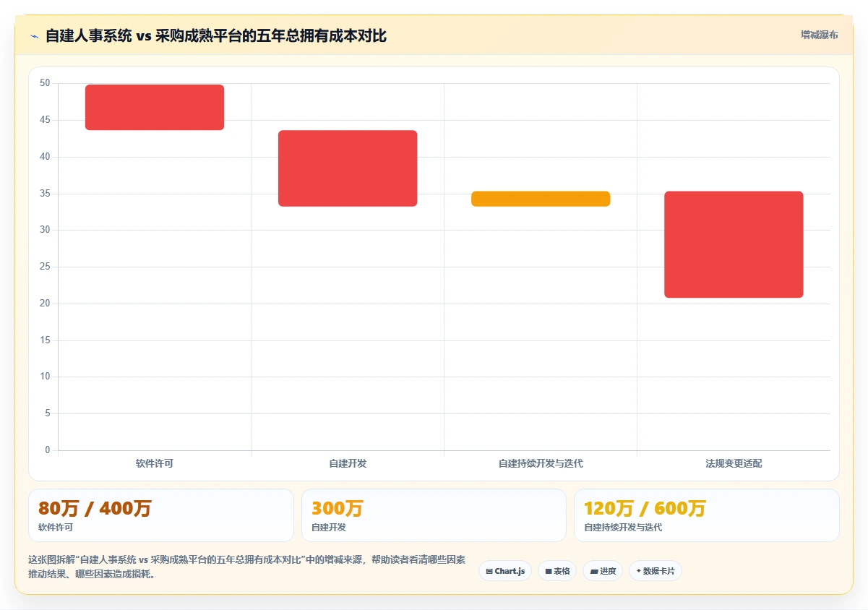Click the 增减瀑布 label in header

[x=820, y=35]
